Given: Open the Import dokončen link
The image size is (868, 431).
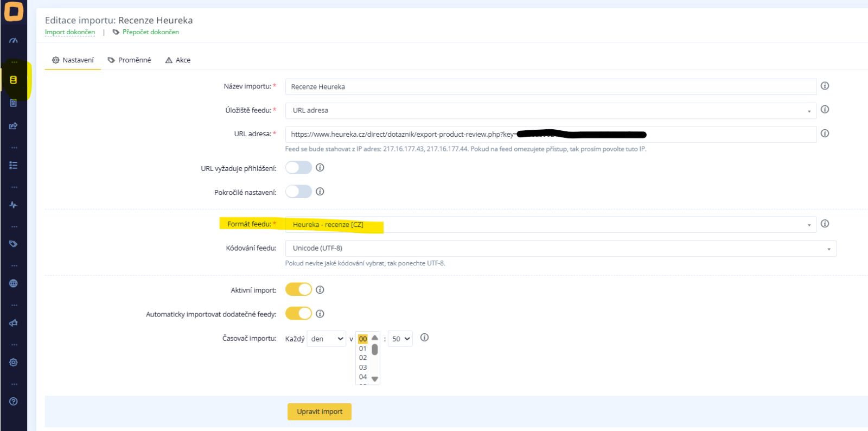Looking at the screenshot, I should (x=70, y=32).
